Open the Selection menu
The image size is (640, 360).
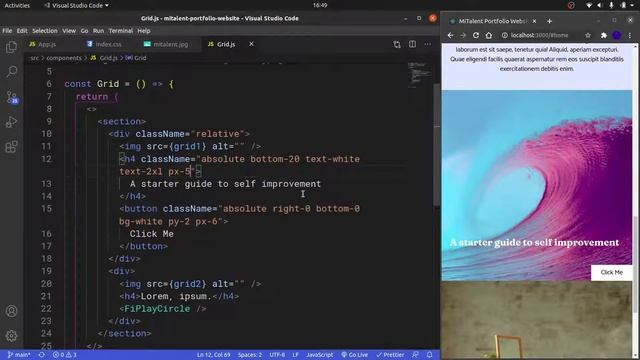(x=45, y=31)
